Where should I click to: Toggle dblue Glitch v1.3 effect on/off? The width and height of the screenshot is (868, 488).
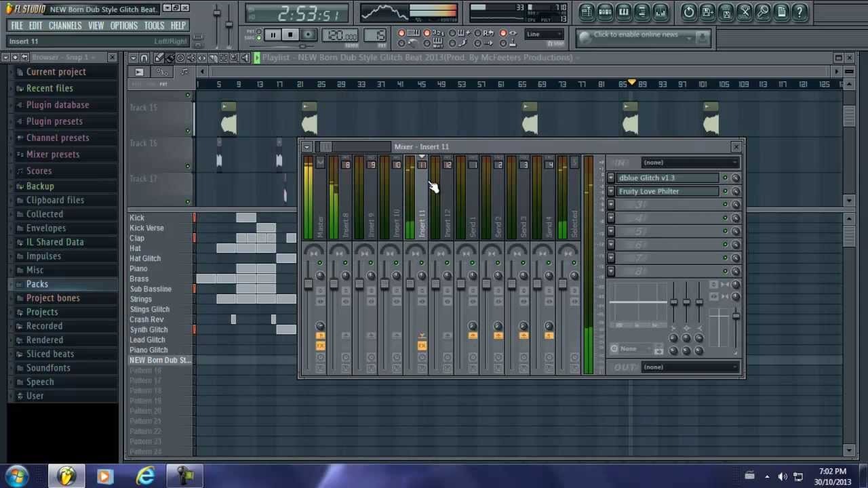tap(725, 178)
